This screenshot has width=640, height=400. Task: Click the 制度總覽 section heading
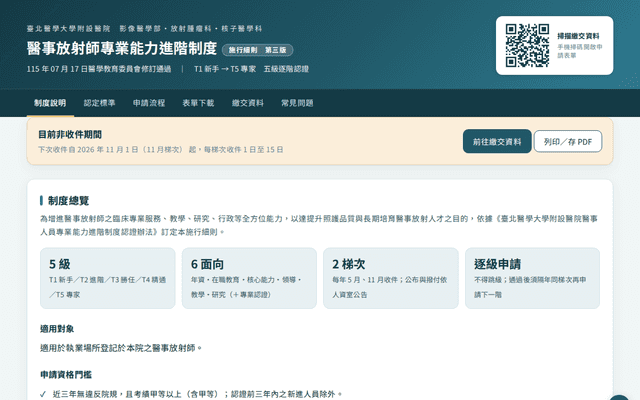pos(69,201)
